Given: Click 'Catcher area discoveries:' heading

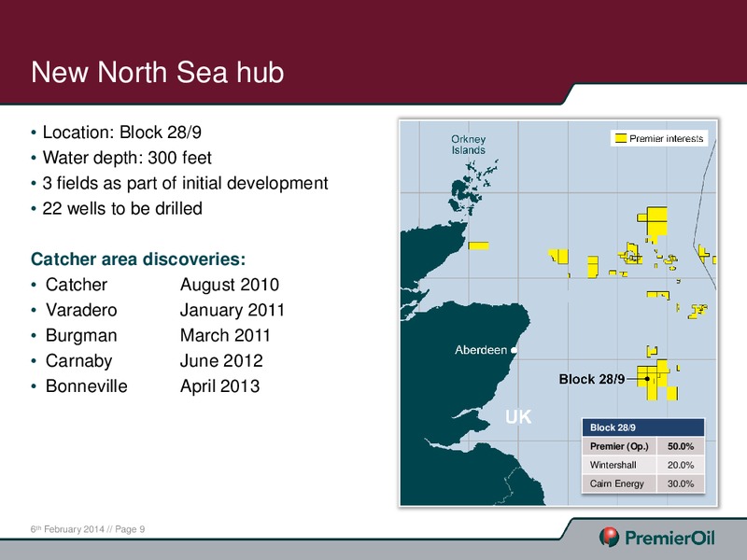Looking at the screenshot, I should pyautogui.click(x=138, y=259).
